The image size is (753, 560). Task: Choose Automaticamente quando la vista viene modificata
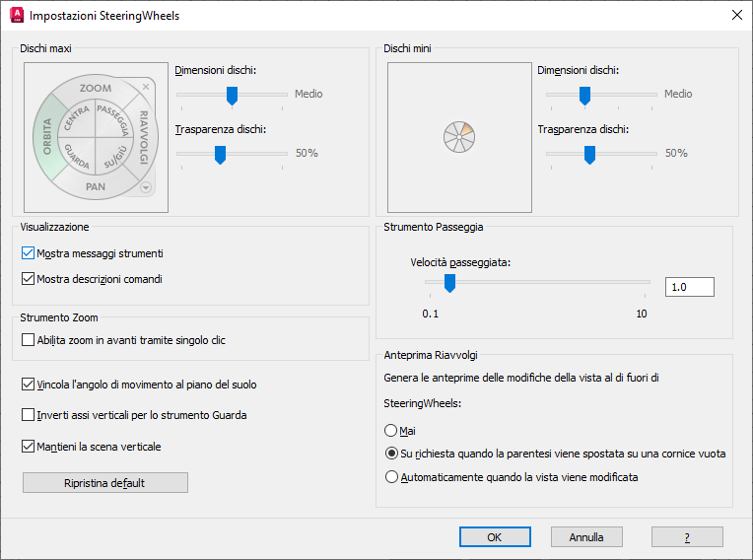click(x=391, y=477)
